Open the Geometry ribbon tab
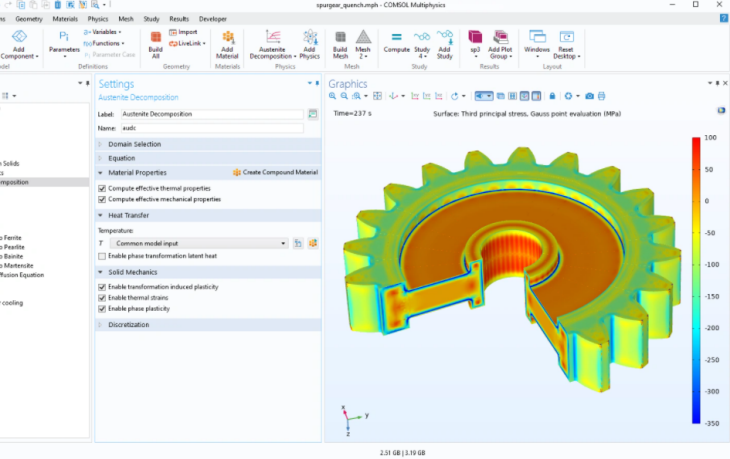The width and height of the screenshot is (730, 459). 29,19
